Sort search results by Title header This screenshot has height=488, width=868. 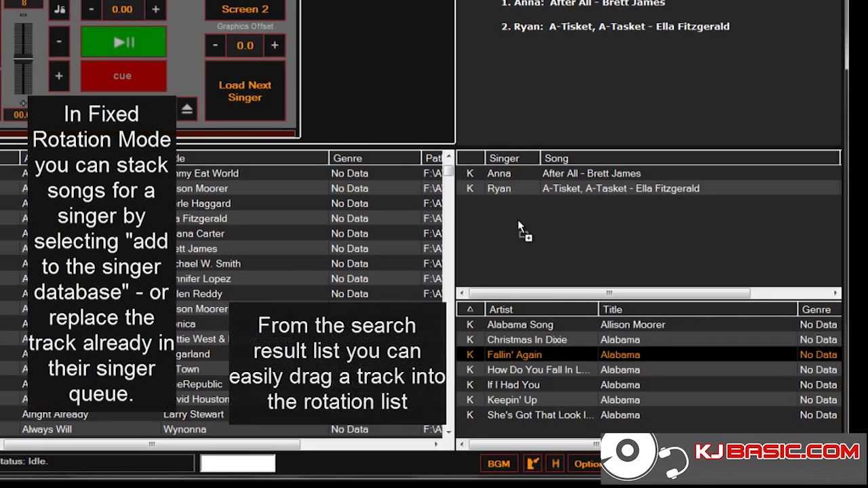(x=698, y=309)
